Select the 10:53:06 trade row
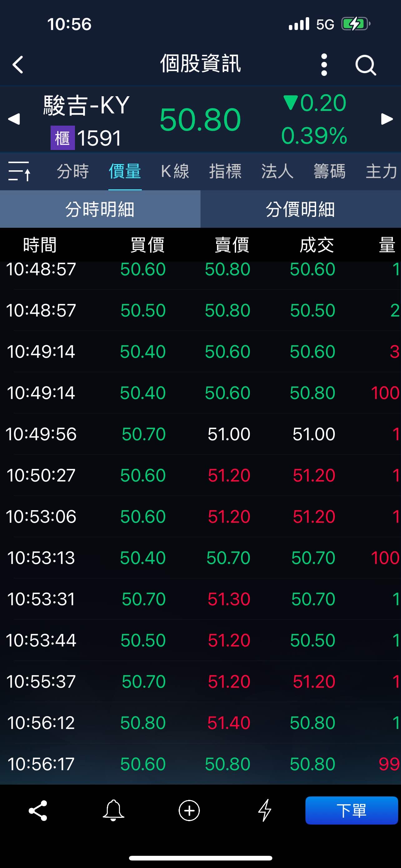Viewport: 401px width, 868px height. pyautogui.click(x=200, y=516)
